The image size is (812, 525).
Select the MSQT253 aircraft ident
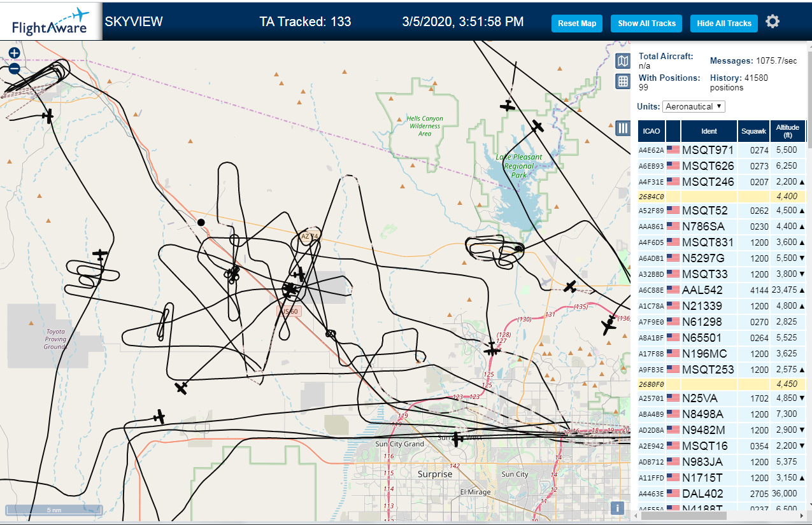click(708, 370)
